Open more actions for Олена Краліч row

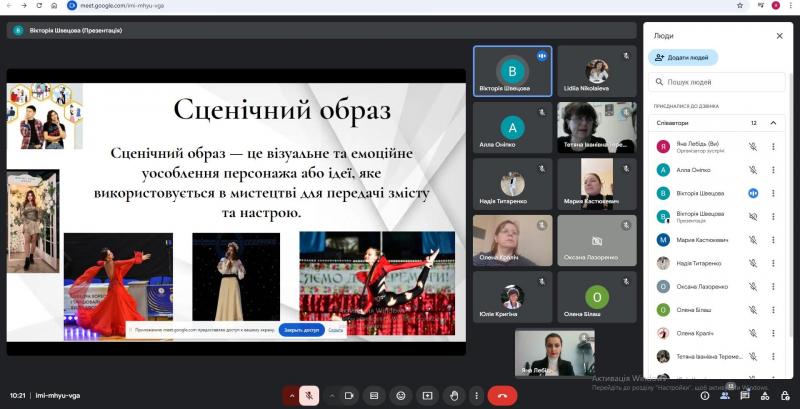pyautogui.click(x=773, y=334)
